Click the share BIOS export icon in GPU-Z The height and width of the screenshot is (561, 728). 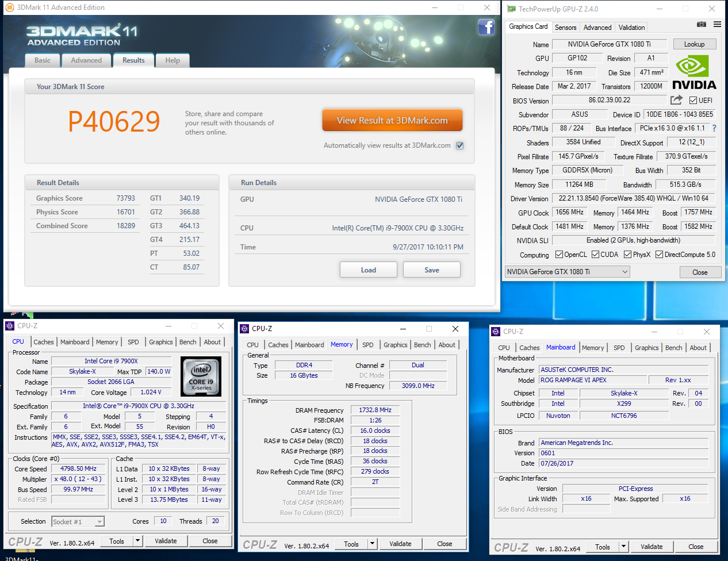pos(676,100)
